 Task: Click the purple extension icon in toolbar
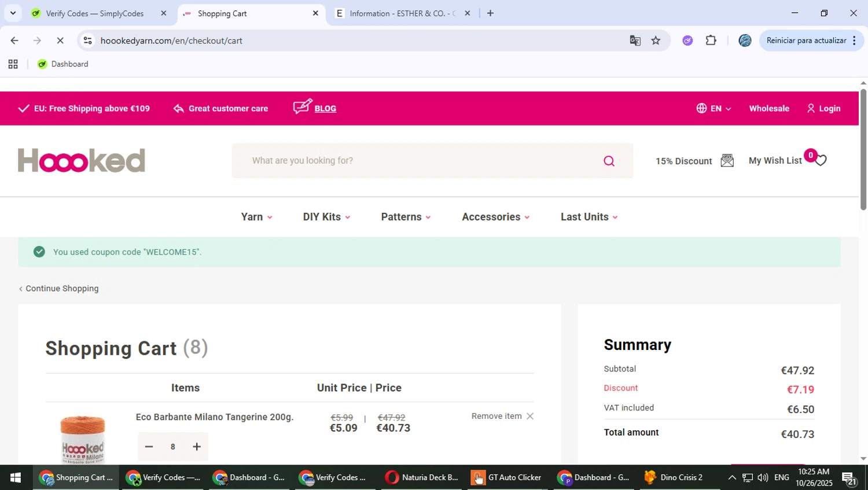687,40
